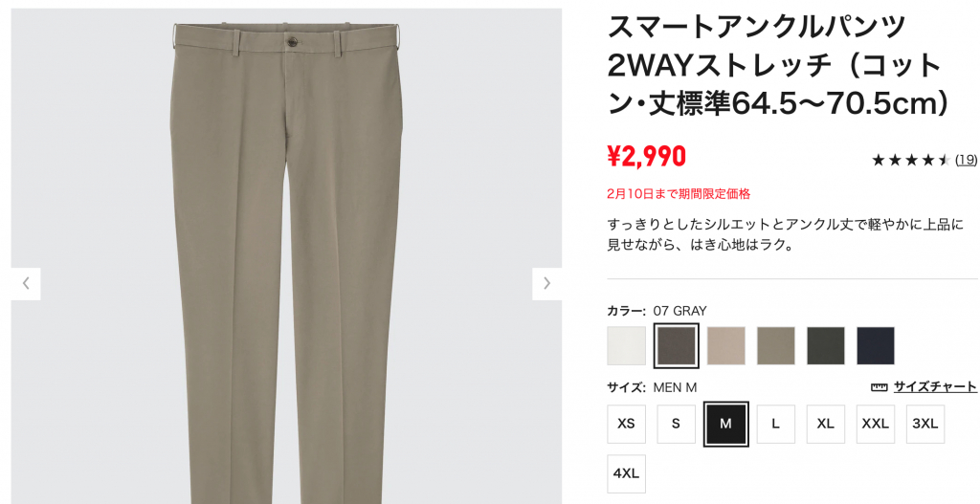Image resolution: width=980 pixels, height=504 pixels.
Task: Choose the olive khaki color swatch
Action: 775,345
